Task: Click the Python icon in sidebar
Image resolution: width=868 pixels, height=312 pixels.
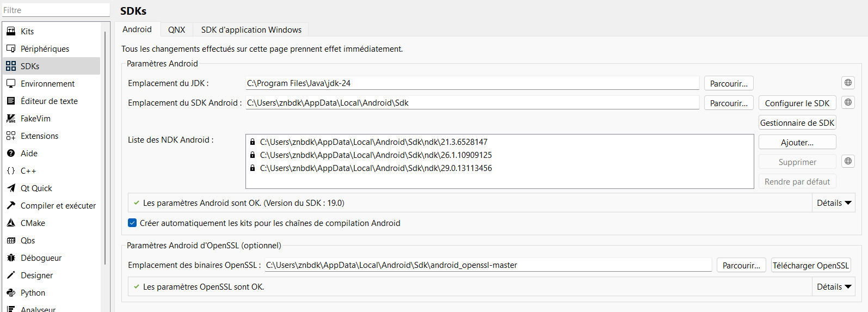Action: click(x=11, y=292)
